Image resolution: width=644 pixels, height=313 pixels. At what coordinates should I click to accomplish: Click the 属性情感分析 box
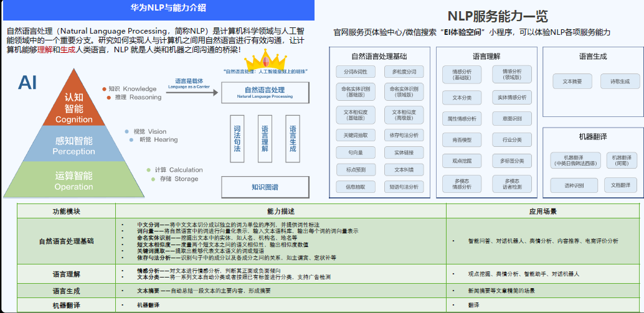pyautogui.click(x=462, y=119)
